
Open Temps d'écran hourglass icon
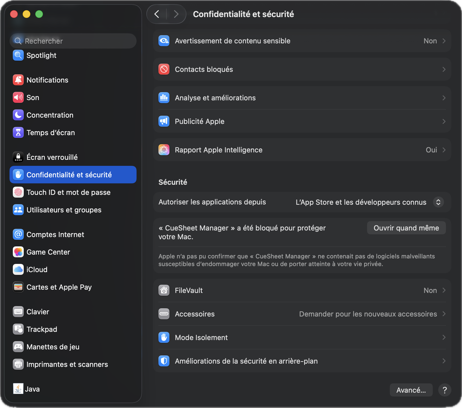18,133
